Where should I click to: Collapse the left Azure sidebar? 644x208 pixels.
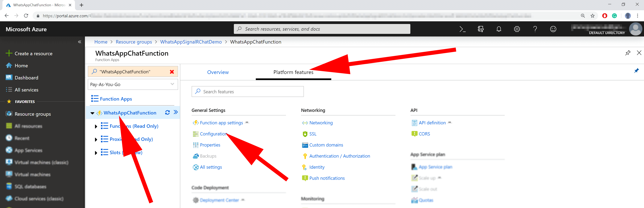79,42
